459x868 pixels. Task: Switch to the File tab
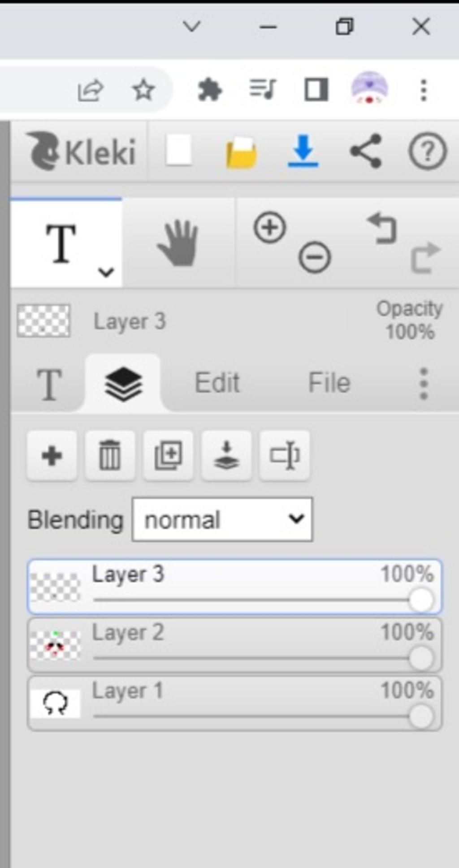(329, 383)
